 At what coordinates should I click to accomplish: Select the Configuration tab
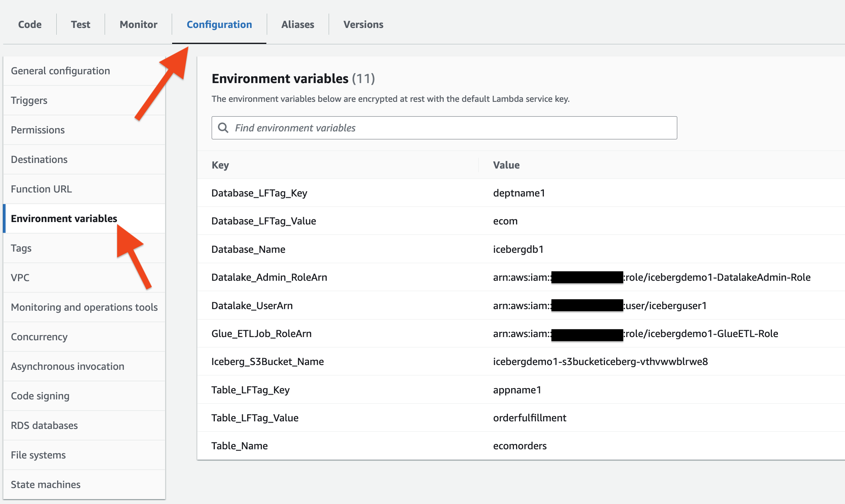(x=219, y=25)
